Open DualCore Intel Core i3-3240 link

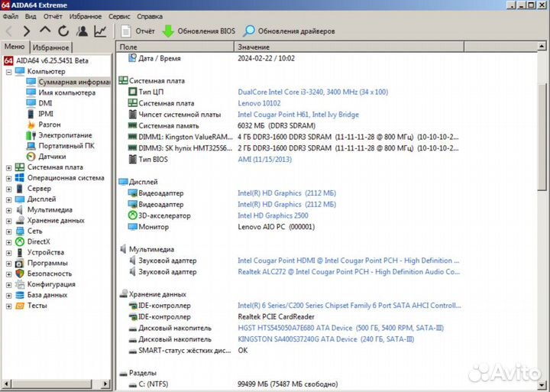tap(313, 92)
